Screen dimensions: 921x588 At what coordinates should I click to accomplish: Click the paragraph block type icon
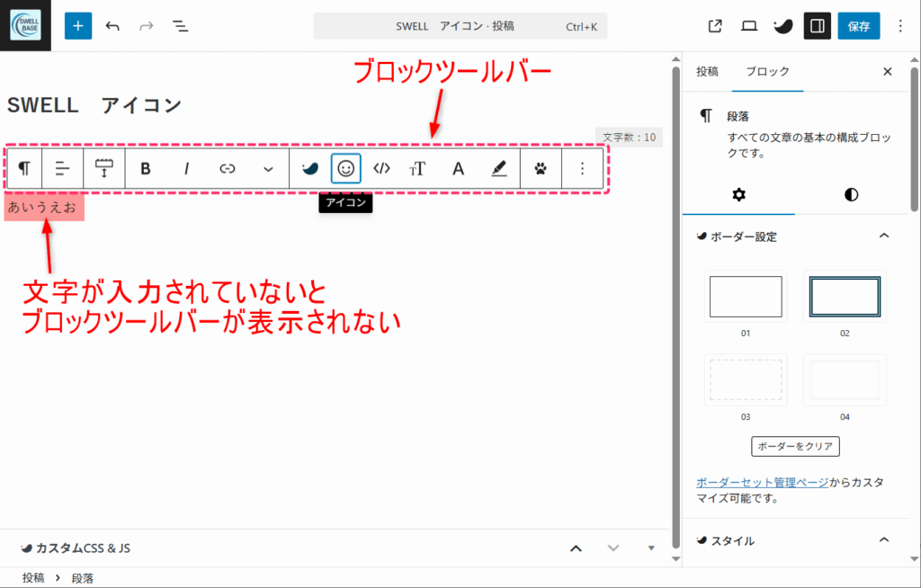pos(24,169)
